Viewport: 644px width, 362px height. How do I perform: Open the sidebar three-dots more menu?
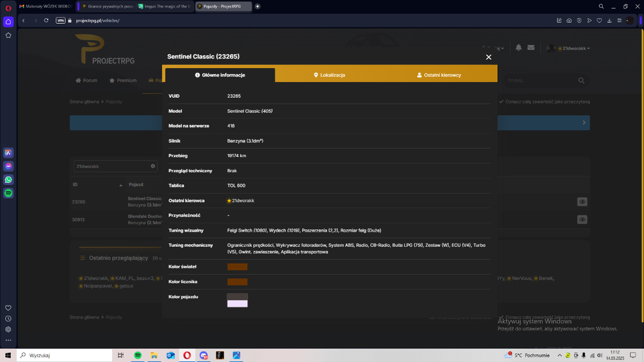coord(8,340)
